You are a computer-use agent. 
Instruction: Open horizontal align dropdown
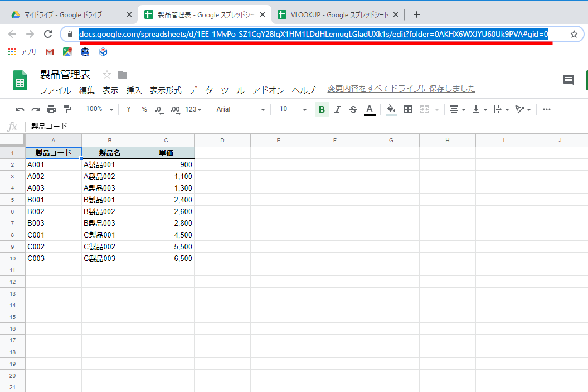click(458, 109)
